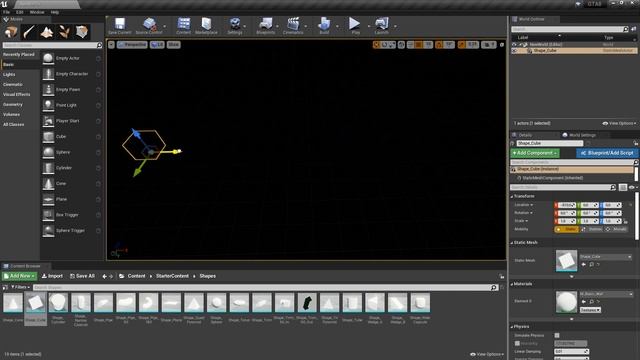Toggle Simulate Physics checkbox
640x360 pixels.
point(557,335)
